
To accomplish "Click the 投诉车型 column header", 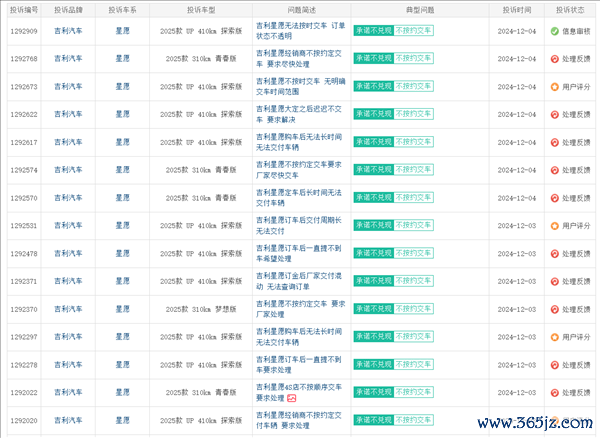I will 201,10.
